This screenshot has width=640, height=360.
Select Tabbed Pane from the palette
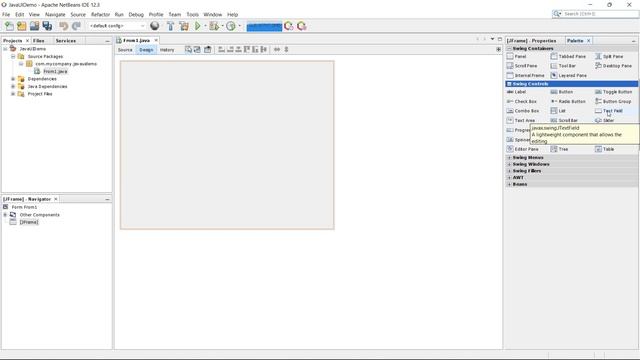point(568,56)
